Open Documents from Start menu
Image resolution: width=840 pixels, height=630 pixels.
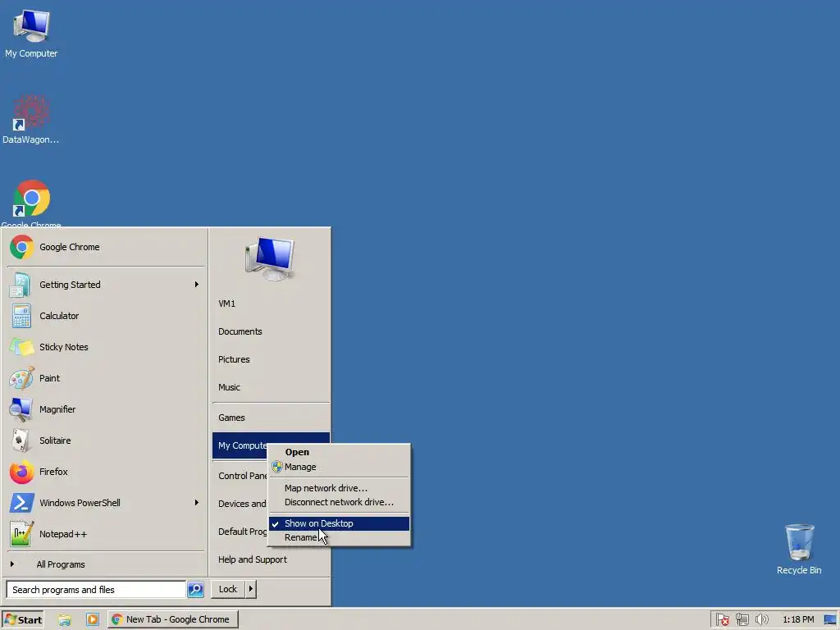click(x=271, y=331)
